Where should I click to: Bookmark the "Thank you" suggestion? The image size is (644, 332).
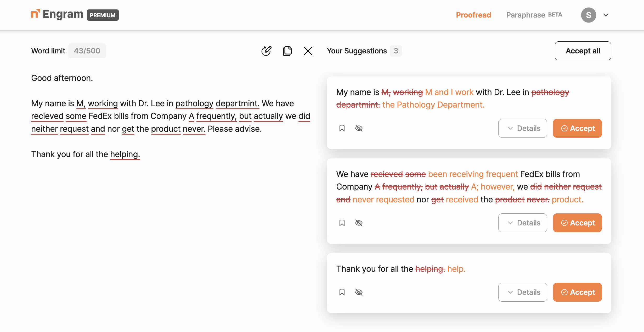coord(342,292)
